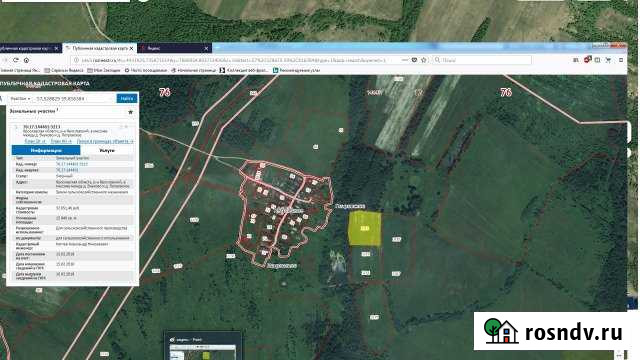The height and width of the screenshot is (360, 640).
Task: Open the red extension icon with badge
Action: (587, 60)
